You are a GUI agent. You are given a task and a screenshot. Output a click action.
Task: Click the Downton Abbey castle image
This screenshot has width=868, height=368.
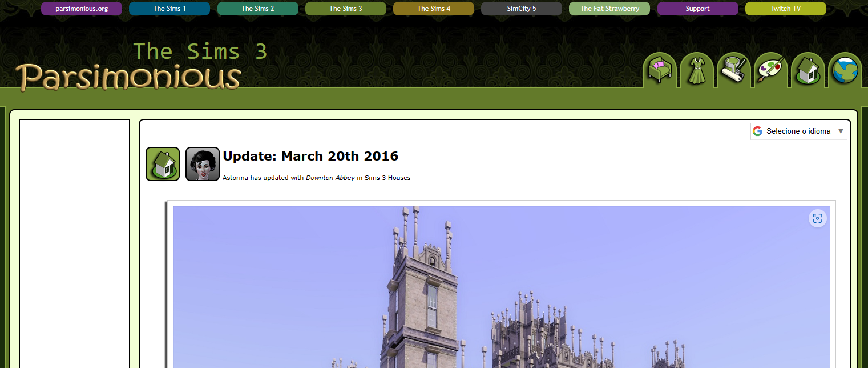501,287
